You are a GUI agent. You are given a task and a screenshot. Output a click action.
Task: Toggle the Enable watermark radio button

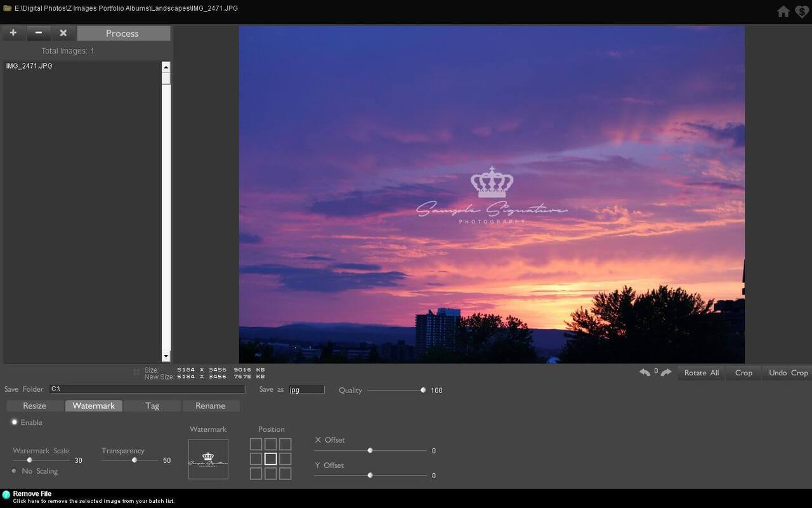click(14, 422)
